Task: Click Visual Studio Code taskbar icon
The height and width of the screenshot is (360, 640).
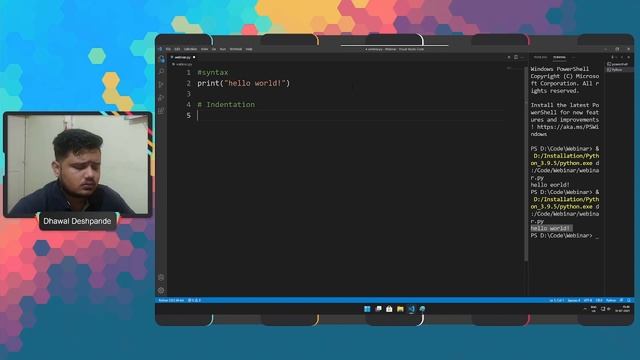Action: [x=411, y=309]
